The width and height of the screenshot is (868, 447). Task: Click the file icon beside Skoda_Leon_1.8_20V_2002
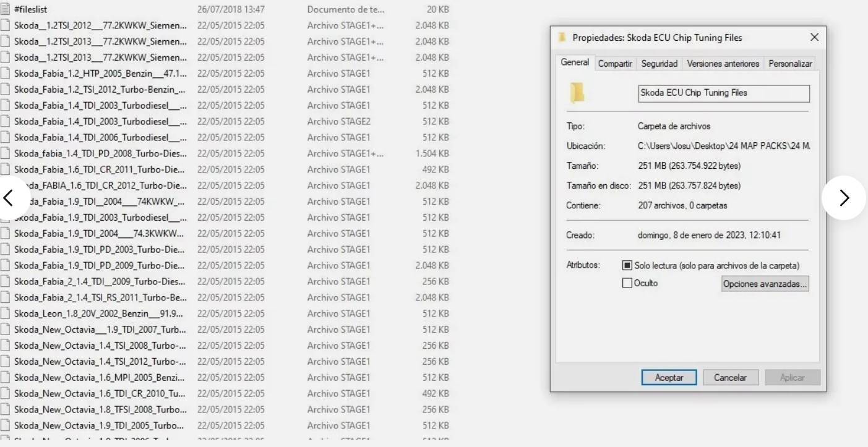(5, 313)
